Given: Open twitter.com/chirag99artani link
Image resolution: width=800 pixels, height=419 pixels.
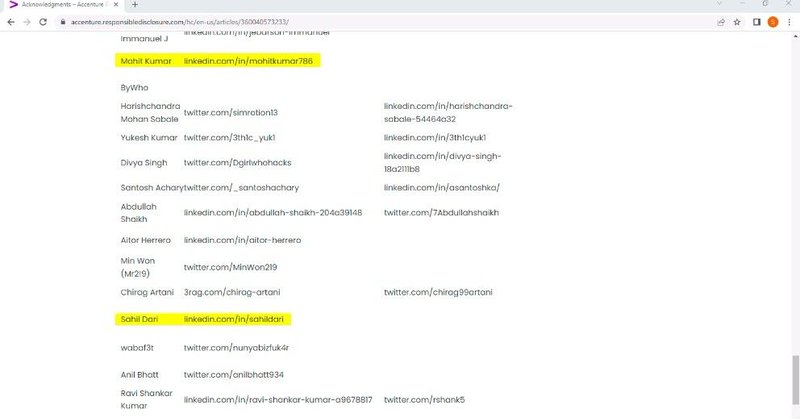Looking at the screenshot, I should coord(438,292).
